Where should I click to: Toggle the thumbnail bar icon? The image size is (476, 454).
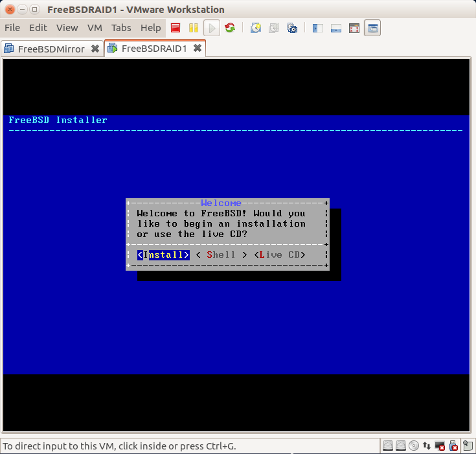336,28
